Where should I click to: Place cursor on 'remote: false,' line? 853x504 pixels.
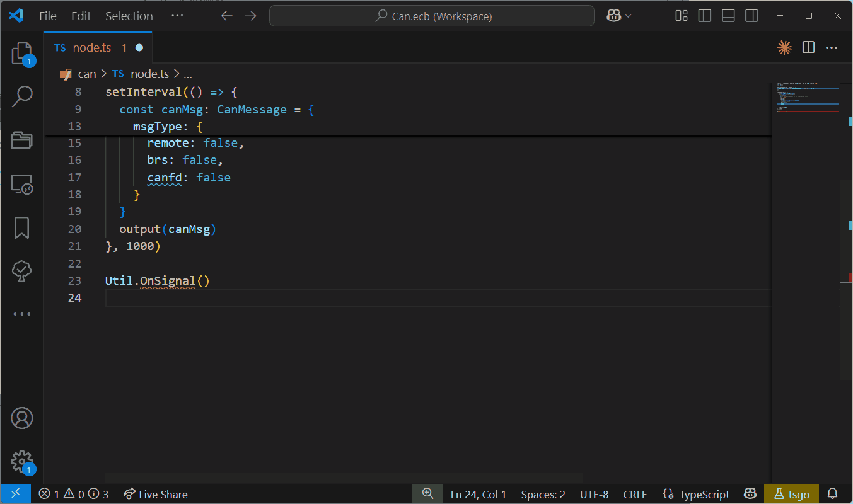pyautogui.click(x=195, y=143)
